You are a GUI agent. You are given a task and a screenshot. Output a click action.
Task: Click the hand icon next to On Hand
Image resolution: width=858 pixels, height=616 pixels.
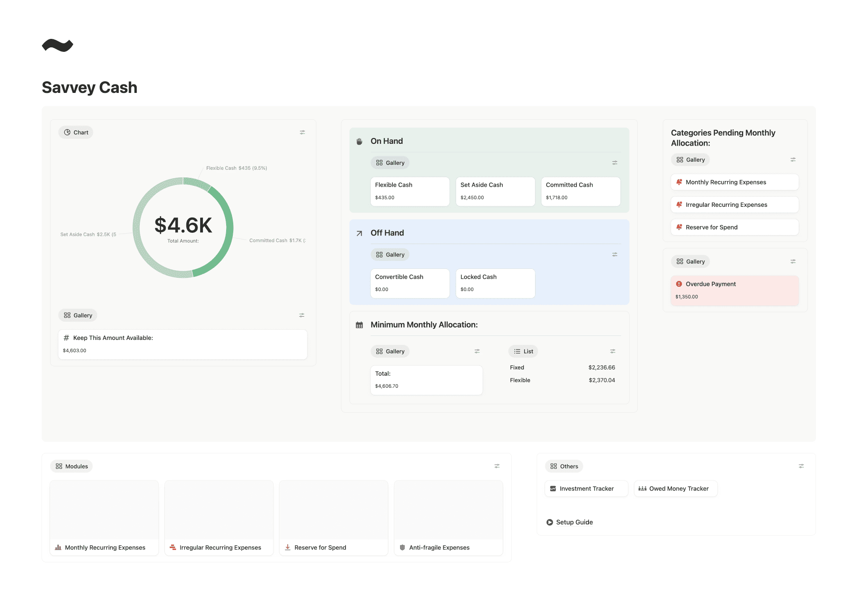359,141
